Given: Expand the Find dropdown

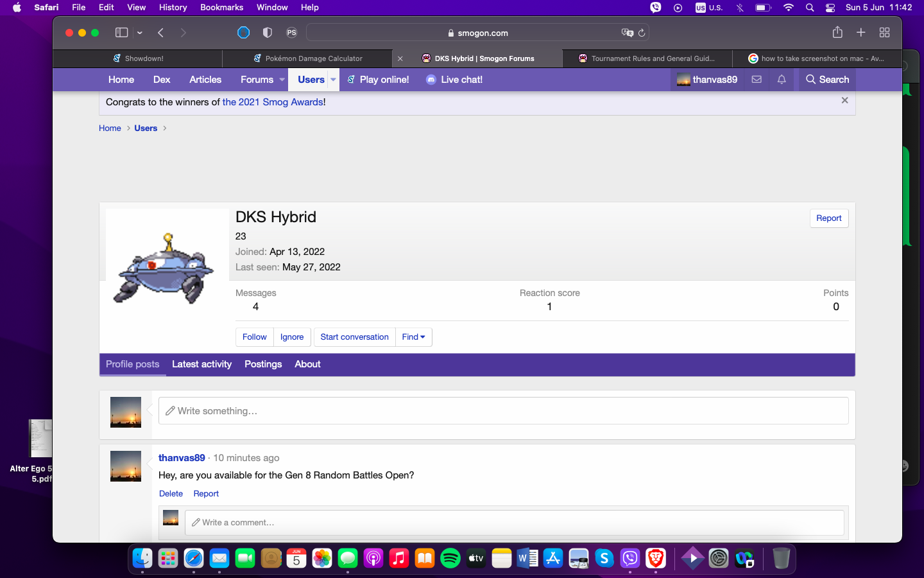Looking at the screenshot, I should pyautogui.click(x=414, y=337).
